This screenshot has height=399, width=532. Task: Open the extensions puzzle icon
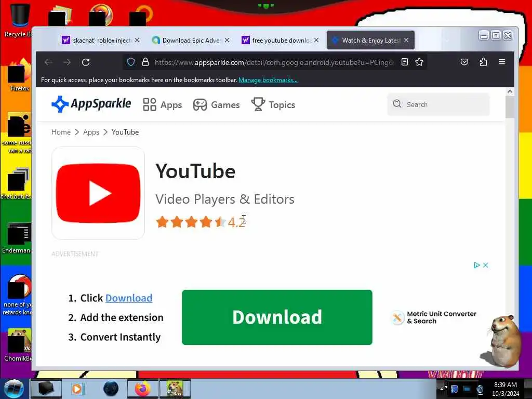[x=483, y=62]
